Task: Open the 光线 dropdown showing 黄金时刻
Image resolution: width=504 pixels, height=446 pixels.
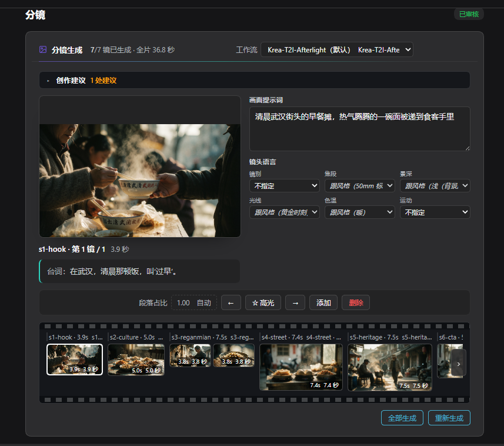Action: pyautogui.click(x=285, y=212)
